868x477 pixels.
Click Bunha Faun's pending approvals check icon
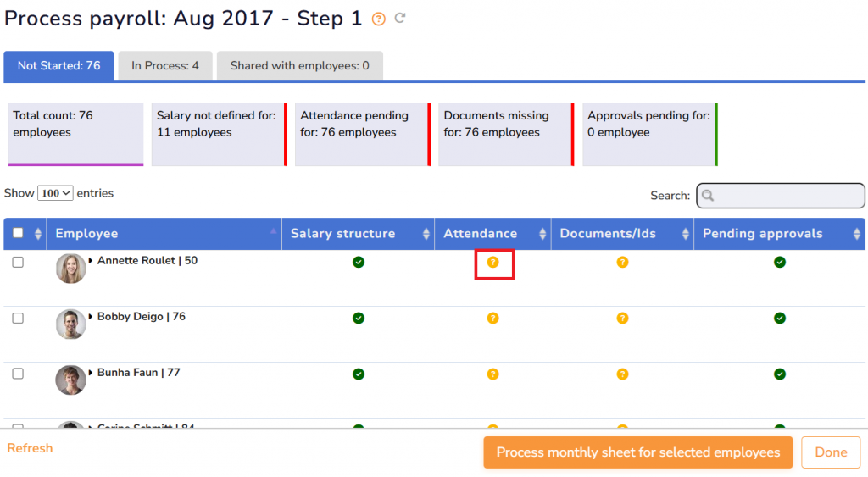(780, 374)
